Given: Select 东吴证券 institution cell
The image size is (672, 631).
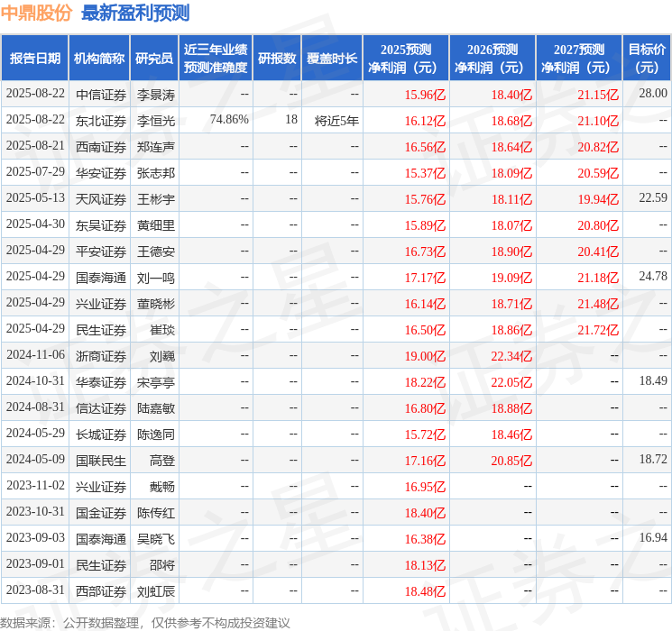Looking at the screenshot, I should pos(101,225).
